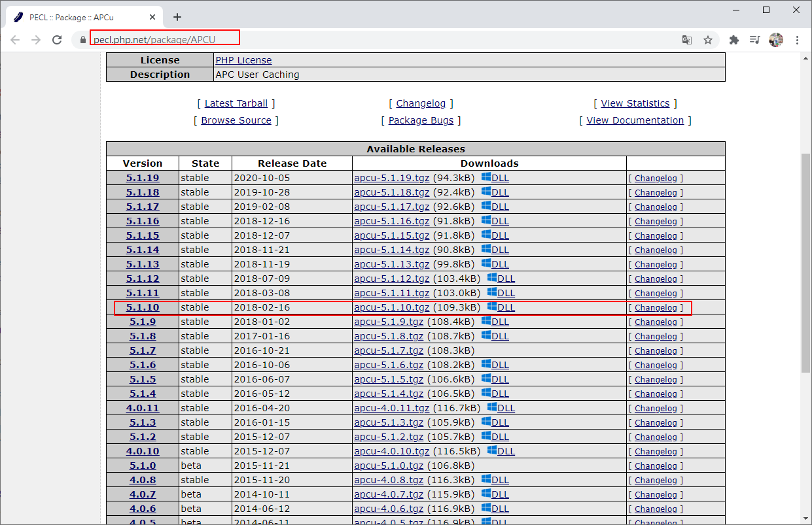Viewport: 812px width, 525px height.
Task: Go back to the previous page
Action: pyautogui.click(x=15, y=40)
